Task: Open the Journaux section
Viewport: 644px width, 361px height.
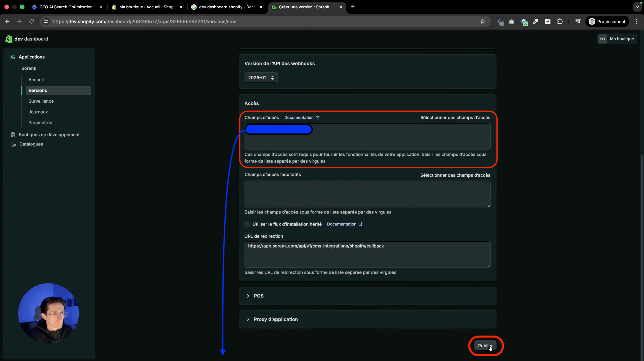Action: pyautogui.click(x=38, y=112)
